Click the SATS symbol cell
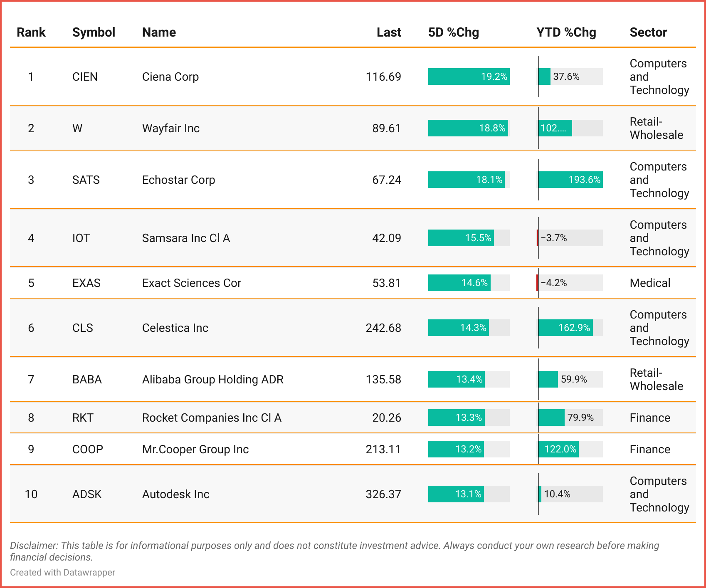 [86, 180]
